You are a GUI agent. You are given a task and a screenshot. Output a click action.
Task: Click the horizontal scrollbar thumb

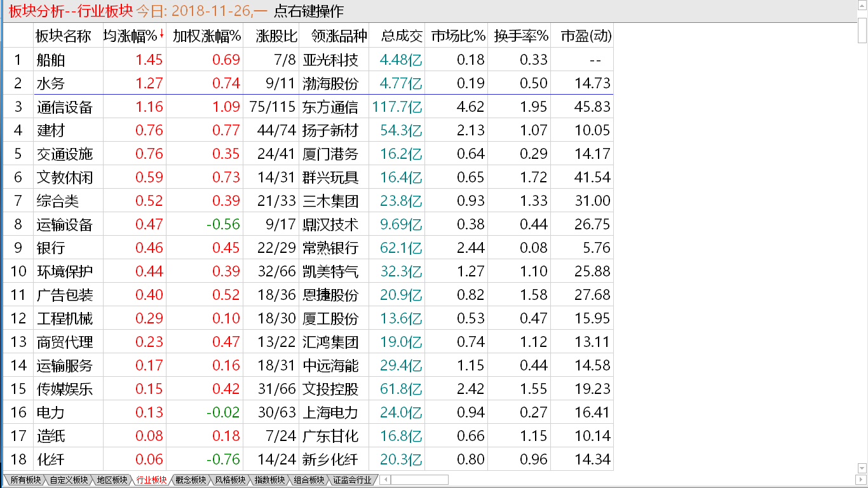(x=419, y=480)
